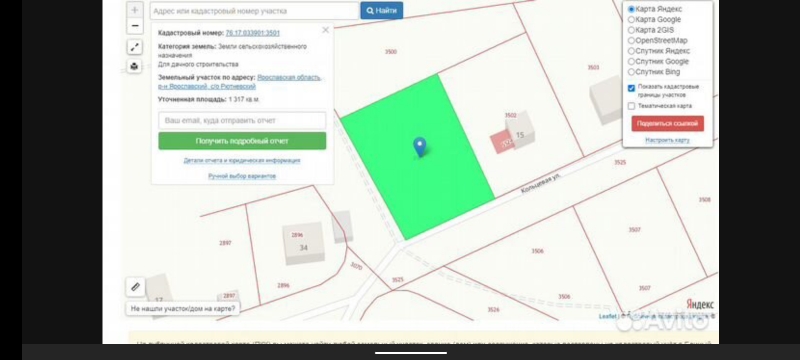The width and height of the screenshot is (800, 360).
Task: Click Получить подробный отчет button
Action: 242,141
